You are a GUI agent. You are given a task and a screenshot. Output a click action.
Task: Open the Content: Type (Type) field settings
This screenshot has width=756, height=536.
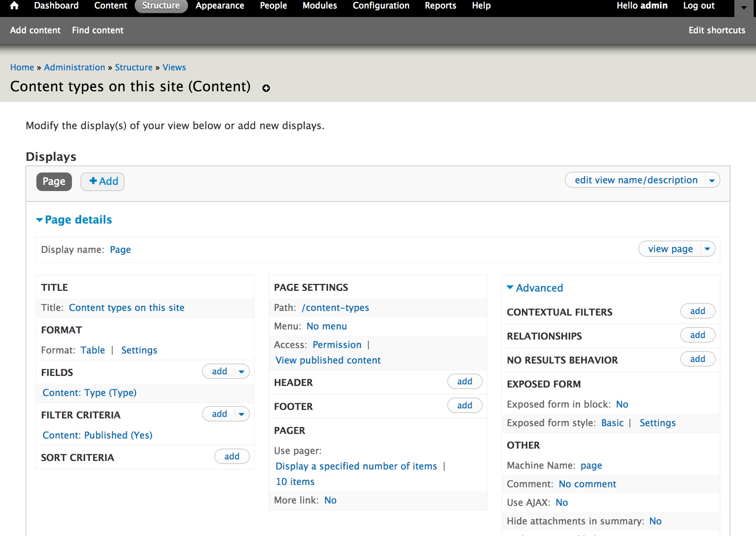click(89, 393)
